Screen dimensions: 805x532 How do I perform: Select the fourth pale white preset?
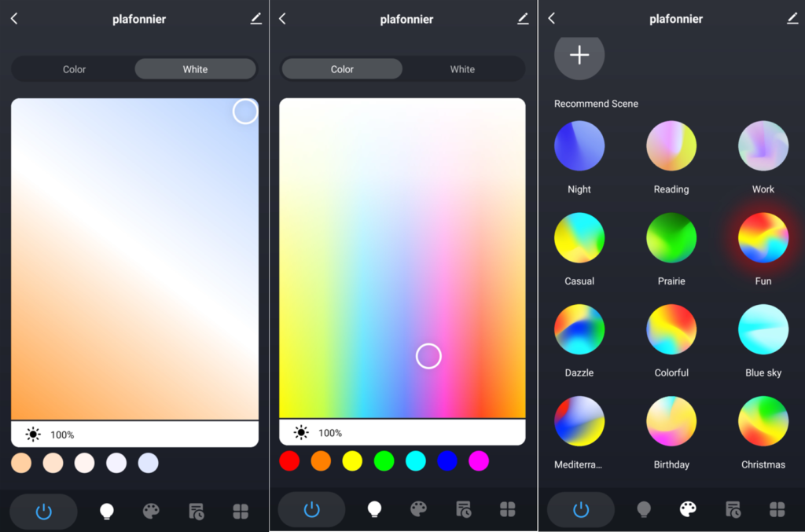(x=116, y=463)
